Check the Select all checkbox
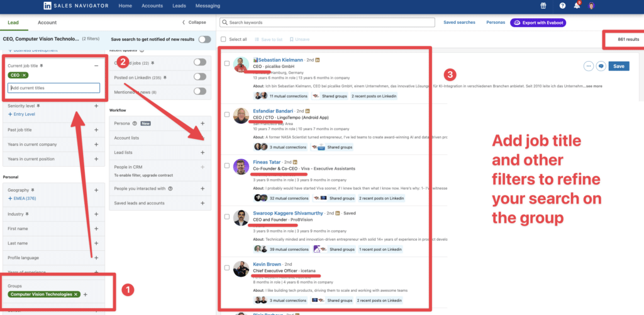 tap(223, 39)
